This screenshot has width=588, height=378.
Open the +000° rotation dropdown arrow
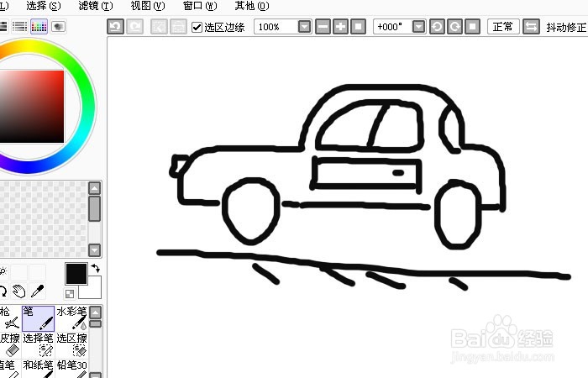418,27
